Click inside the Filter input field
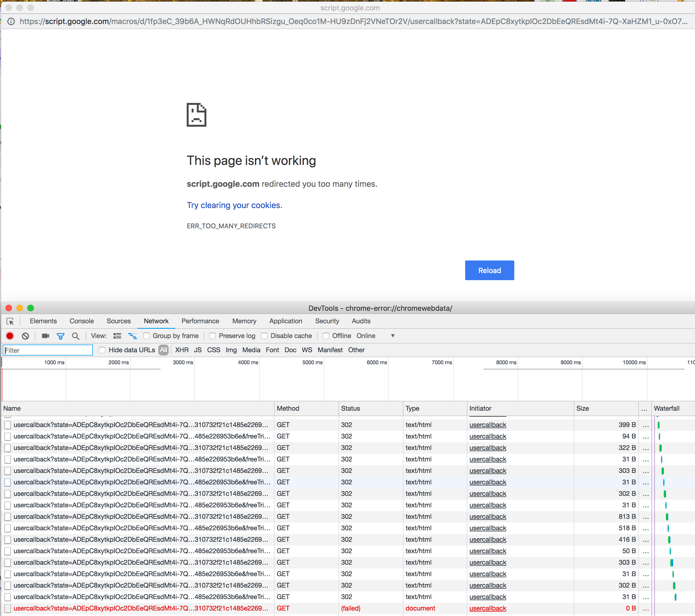The width and height of the screenshot is (695, 616). [x=47, y=350]
